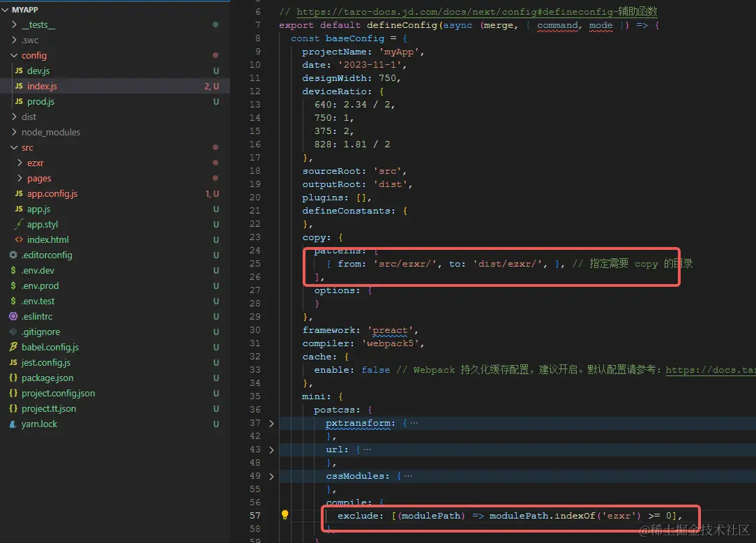756x543 pixels.
Task: Expand the dist folder
Action: coord(14,117)
